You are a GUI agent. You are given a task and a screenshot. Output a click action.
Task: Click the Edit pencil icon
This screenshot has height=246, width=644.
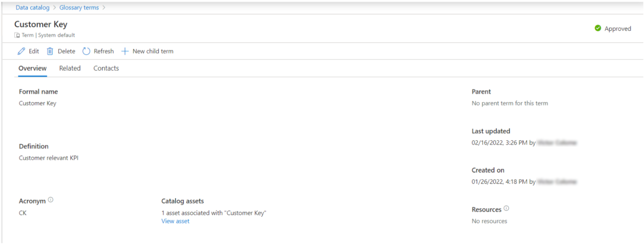point(21,51)
